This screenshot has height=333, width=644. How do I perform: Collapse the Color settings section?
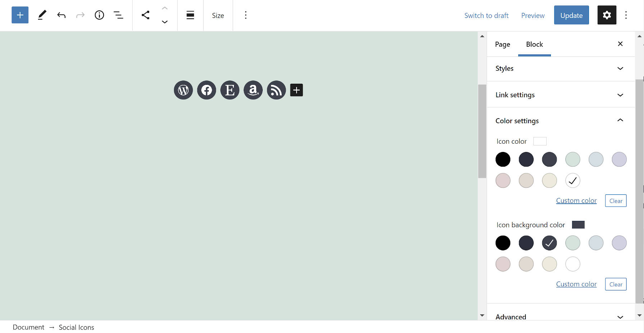pyautogui.click(x=560, y=121)
